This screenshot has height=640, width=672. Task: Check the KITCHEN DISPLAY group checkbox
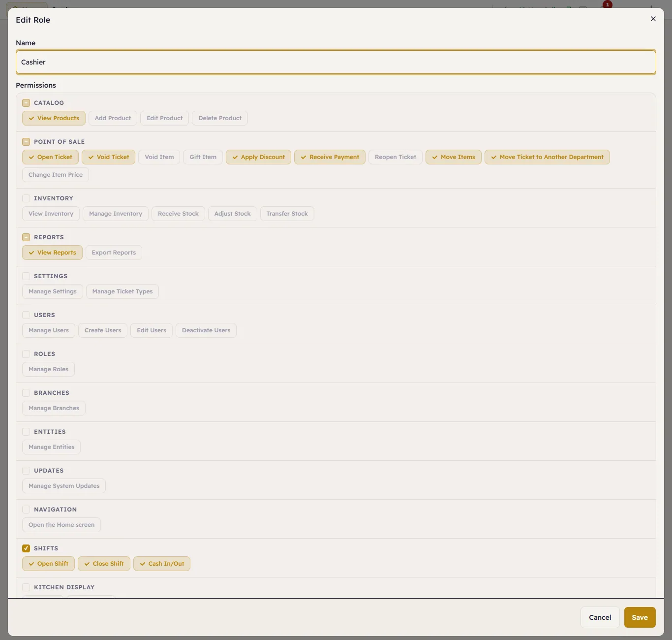coord(26,587)
